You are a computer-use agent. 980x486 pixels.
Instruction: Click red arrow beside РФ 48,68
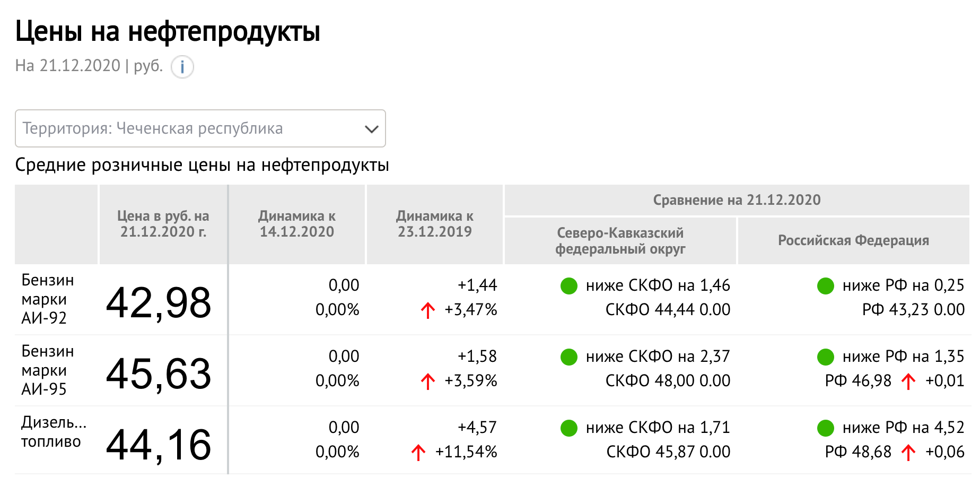[908, 452]
